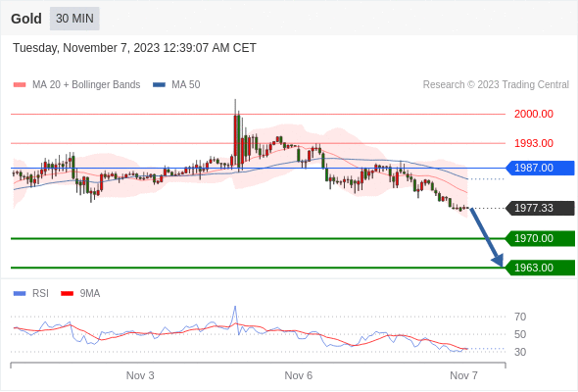Click the RSI 30 level label
Image resolution: width=578 pixels, height=392 pixels.
(520, 352)
